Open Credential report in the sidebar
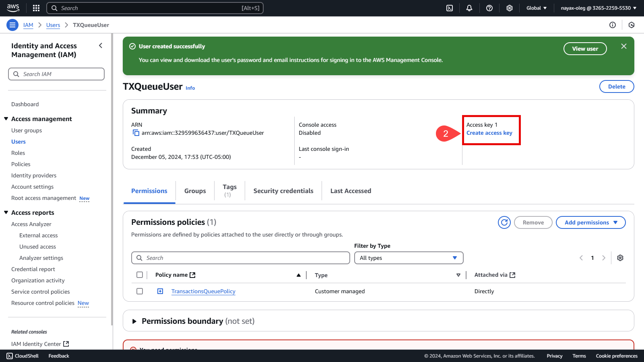The height and width of the screenshot is (362, 644). (33, 269)
